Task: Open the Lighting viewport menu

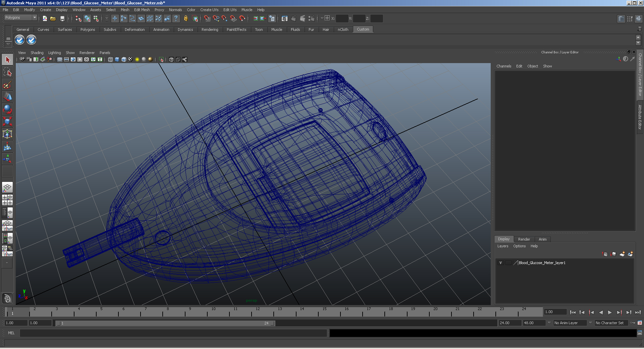Action: tap(54, 53)
